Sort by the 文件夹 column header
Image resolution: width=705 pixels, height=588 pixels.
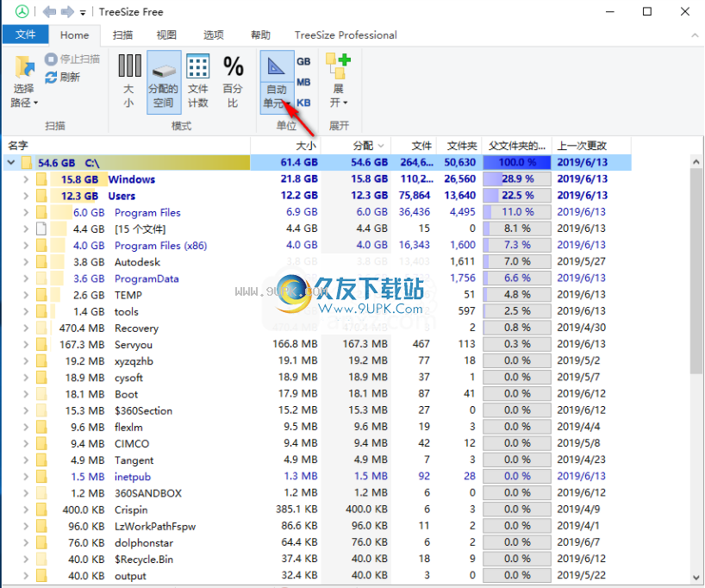click(459, 146)
